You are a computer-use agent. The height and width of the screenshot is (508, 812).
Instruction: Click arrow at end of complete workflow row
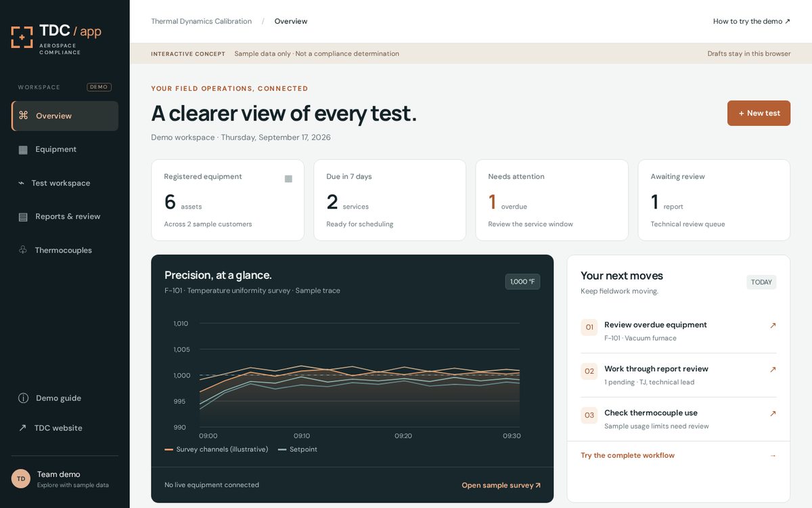click(773, 456)
